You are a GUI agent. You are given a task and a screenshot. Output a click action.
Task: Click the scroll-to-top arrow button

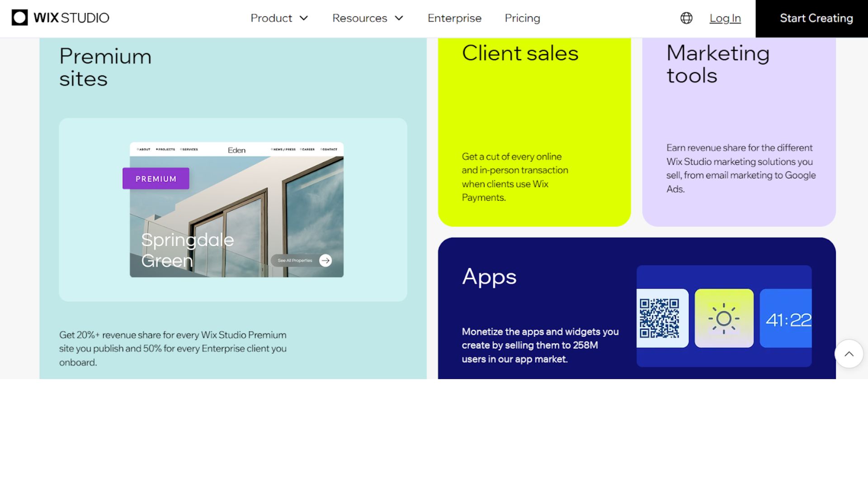pyautogui.click(x=849, y=354)
